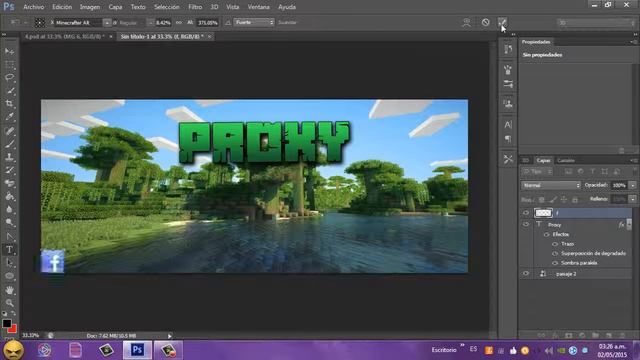Open the Capa menu
The height and width of the screenshot is (360, 640).
[x=115, y=7]
